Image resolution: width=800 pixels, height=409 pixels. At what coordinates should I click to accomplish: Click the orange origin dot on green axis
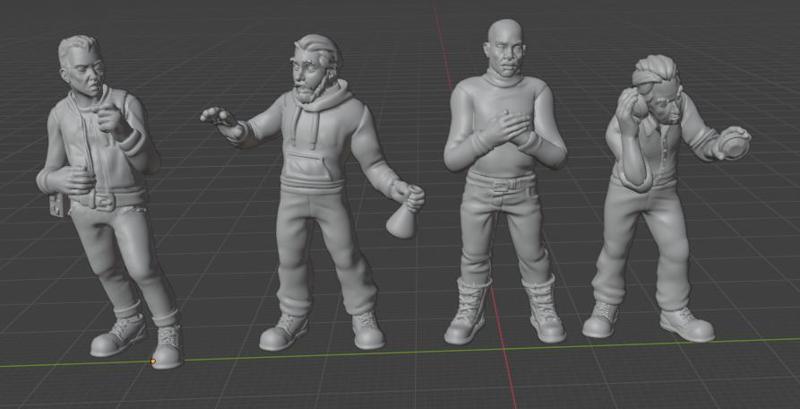tap(153, 362)
